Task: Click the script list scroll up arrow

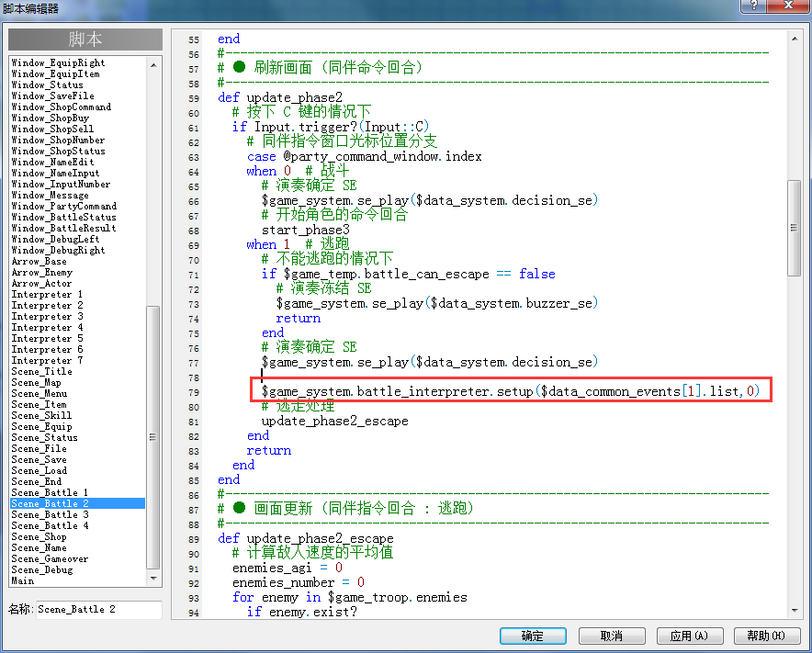Action: (153, 64)
